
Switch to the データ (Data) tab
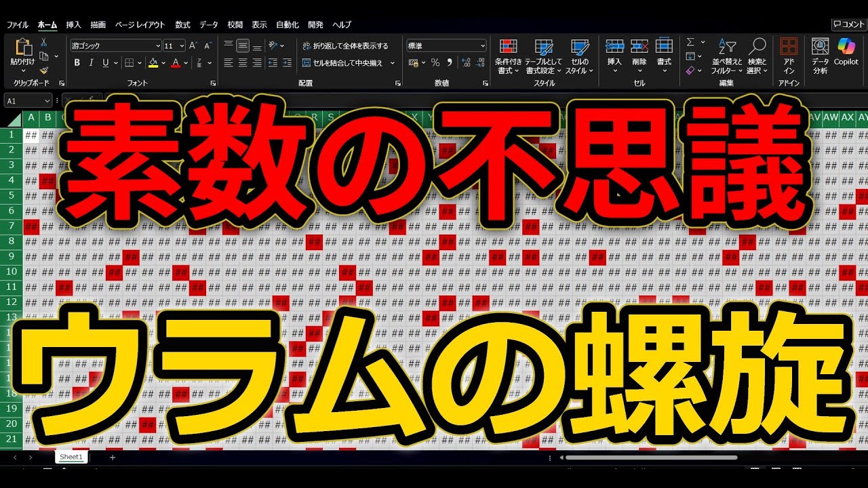(209, 24)
